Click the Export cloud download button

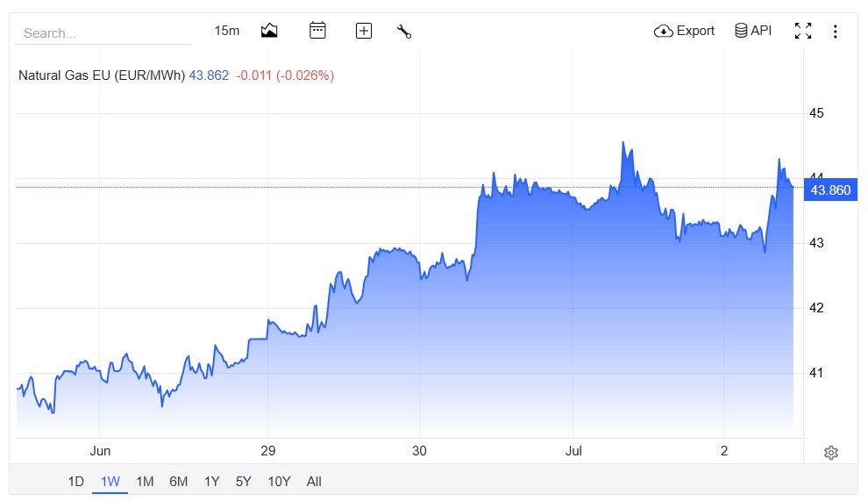click(x=684, y=31)
